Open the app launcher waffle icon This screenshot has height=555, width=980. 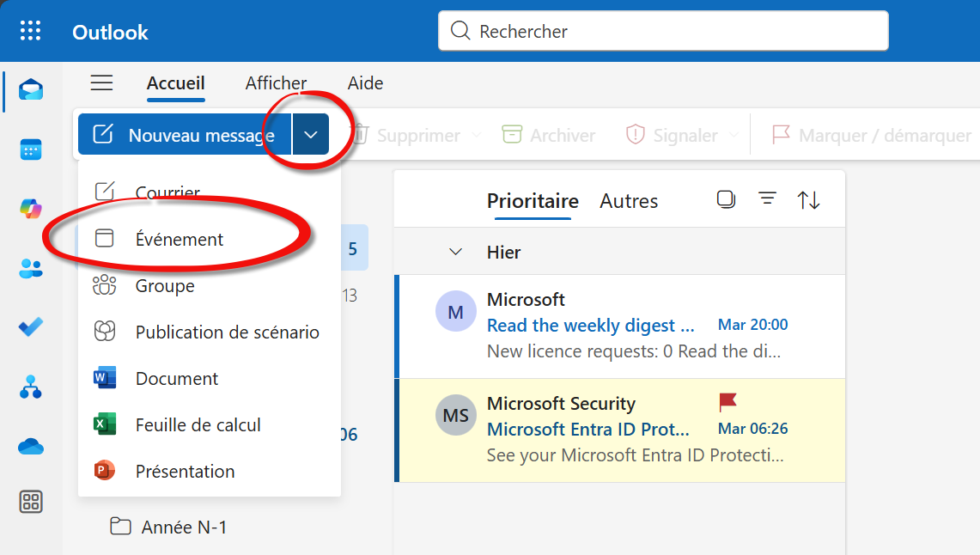31,32
